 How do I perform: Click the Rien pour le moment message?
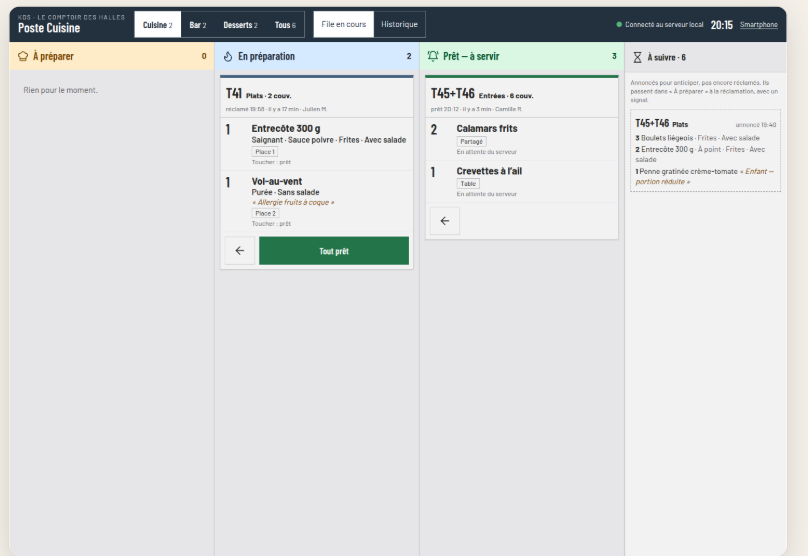point(60,90)
